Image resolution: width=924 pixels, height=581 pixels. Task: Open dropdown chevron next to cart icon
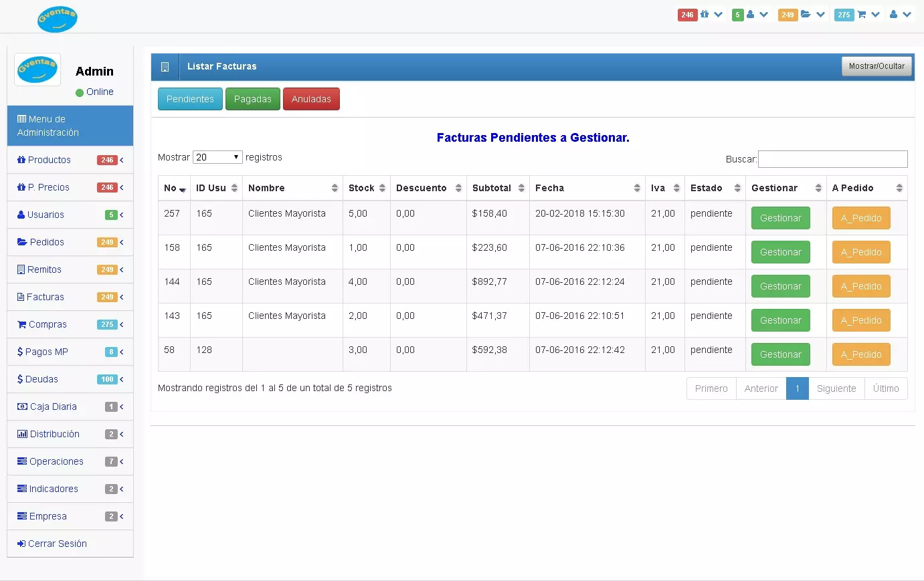tap(875, 14)
